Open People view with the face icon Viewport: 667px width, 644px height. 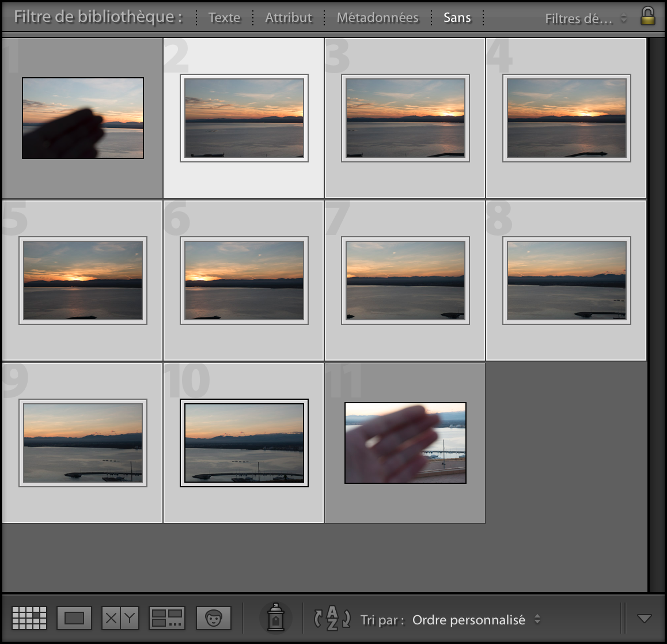[x=213, y=618]
